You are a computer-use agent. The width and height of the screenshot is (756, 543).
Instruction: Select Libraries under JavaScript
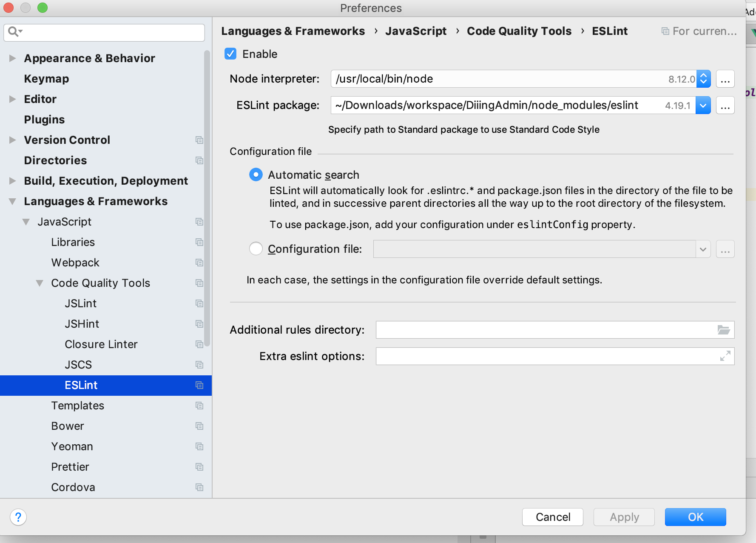tap(73, 242)
